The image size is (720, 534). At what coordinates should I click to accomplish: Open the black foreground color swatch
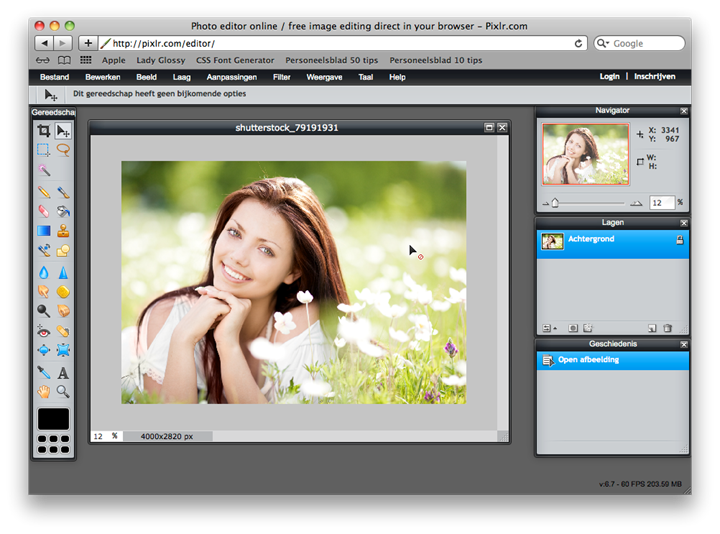click(x=53, y=418)
